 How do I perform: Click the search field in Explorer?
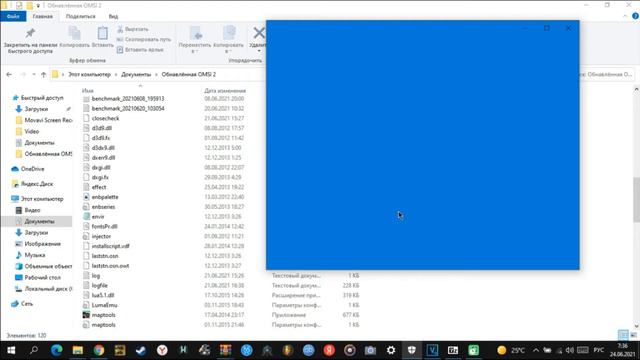pyautogui.click(x=606, y=74)
